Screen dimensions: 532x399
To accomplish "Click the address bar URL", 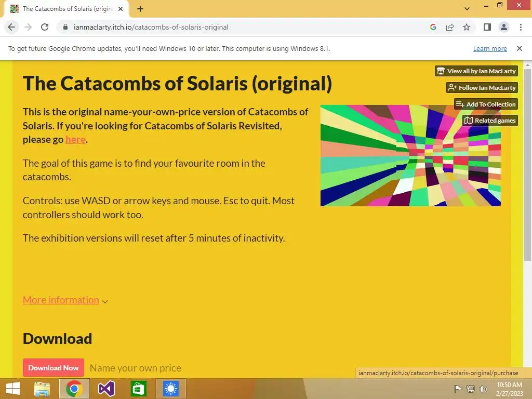I will 151,27.
